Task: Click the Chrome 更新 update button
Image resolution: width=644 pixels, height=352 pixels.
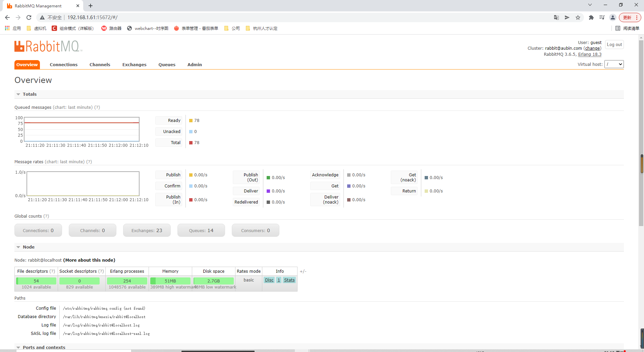Action: tap(630, 17)
